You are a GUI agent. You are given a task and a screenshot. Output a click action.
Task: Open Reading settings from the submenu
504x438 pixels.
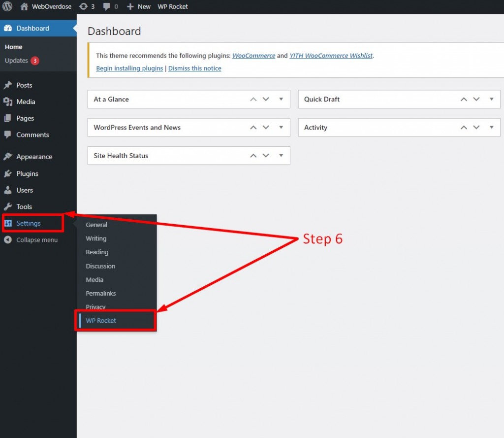click(97, 252)
